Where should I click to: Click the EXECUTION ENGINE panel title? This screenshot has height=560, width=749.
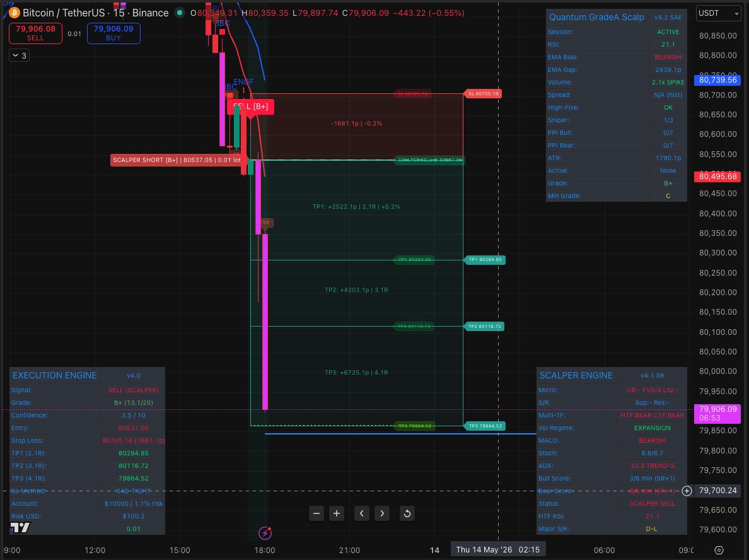[x=54, y=376]
